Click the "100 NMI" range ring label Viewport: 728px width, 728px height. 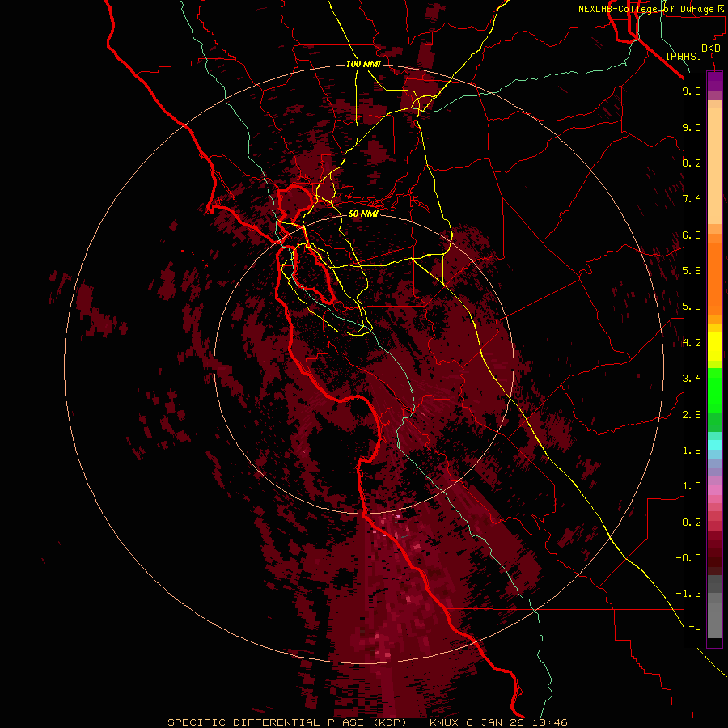click(x=363, y=64)
